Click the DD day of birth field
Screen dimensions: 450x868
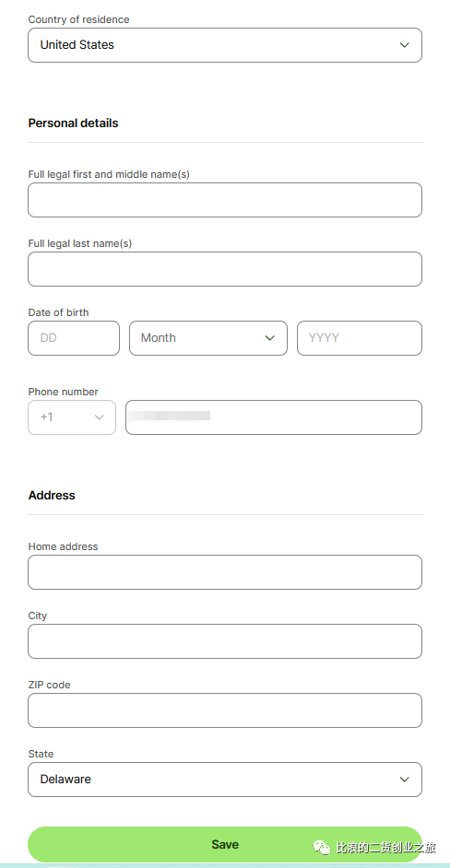74,338
